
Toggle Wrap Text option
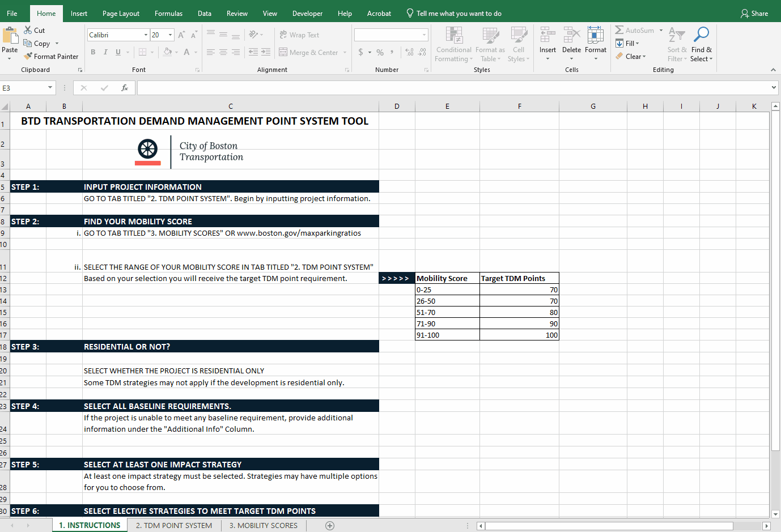299,35
